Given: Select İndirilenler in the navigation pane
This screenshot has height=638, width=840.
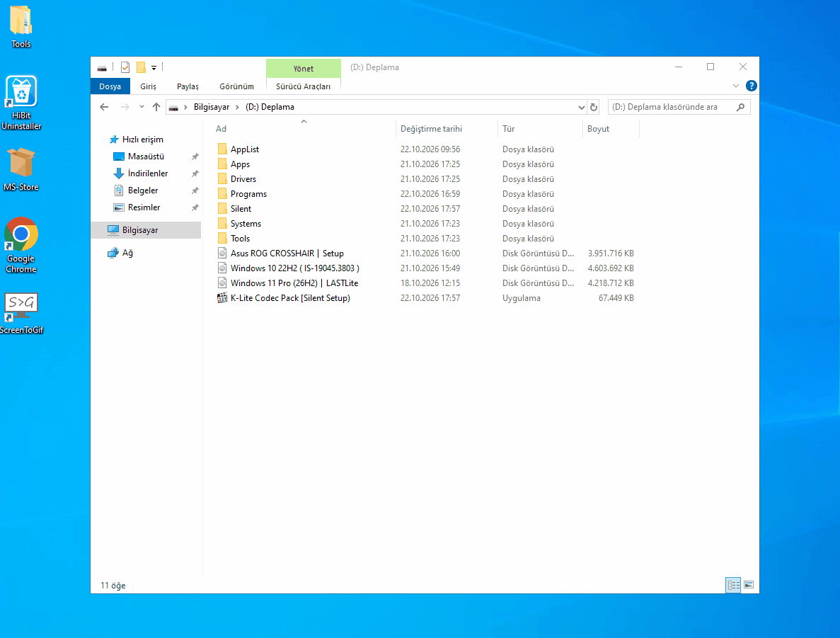Looking at the screenshot, I should [148, 173].
